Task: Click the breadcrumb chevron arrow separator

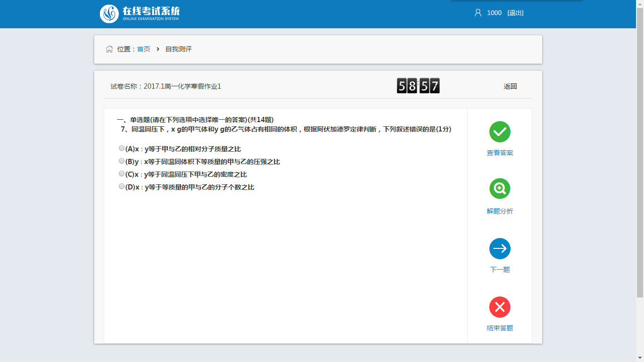Action: (x=158, y=49)
